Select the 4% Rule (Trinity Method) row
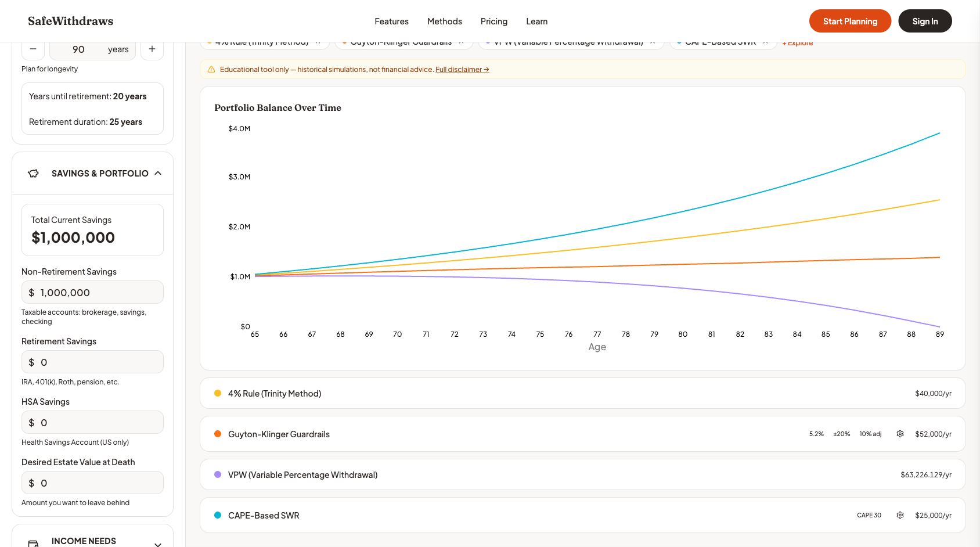980x547 pixels. pos(582,393)
